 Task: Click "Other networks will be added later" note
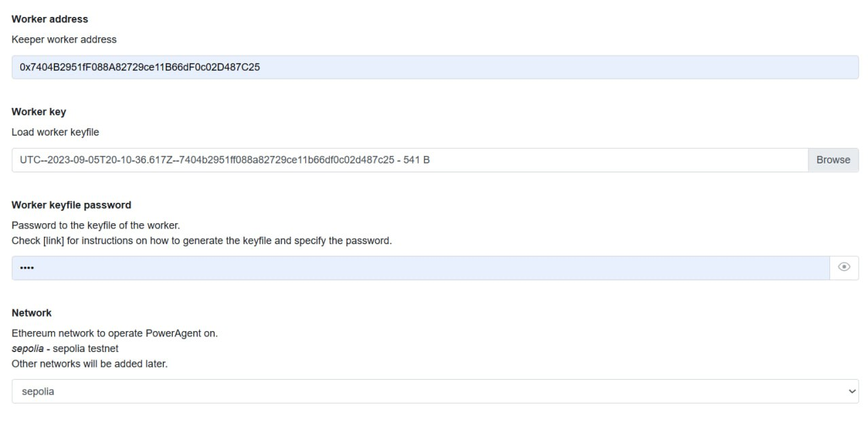click(x=90, y=364)
